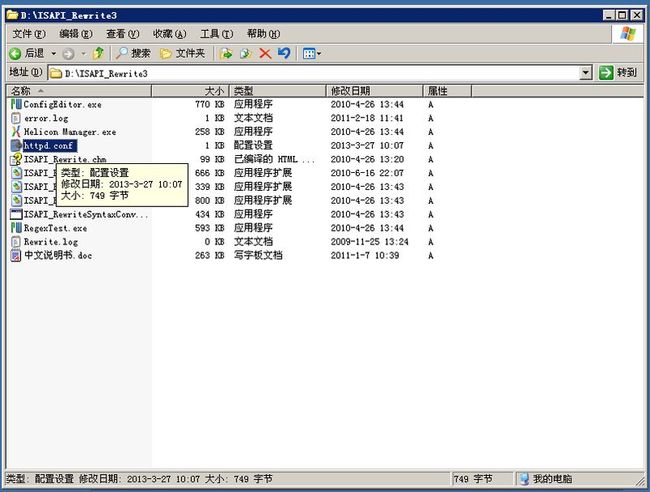Viewport: 650px width, 492px height.
Task: Sort by 修改日期 column header
Action: 374,91
